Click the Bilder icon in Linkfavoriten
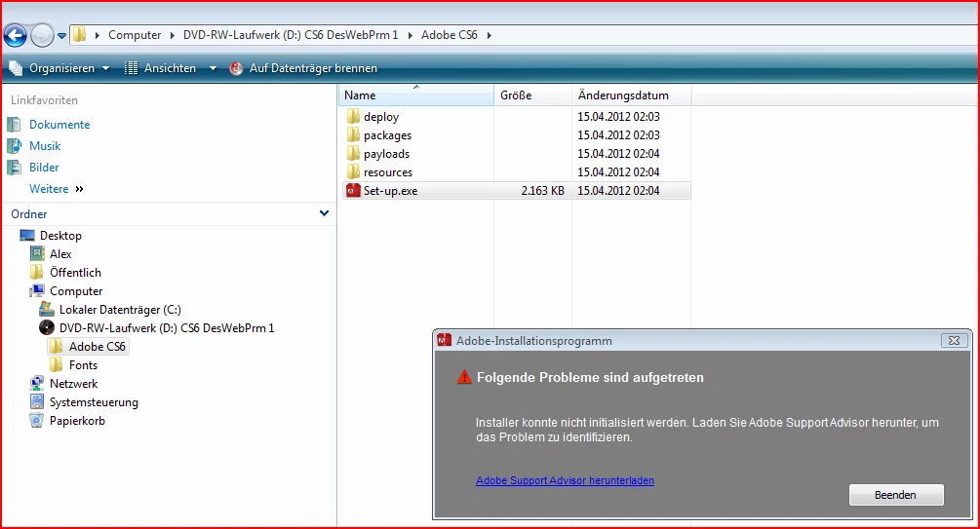Screen dimensions: 980x529 click(14, 168)
